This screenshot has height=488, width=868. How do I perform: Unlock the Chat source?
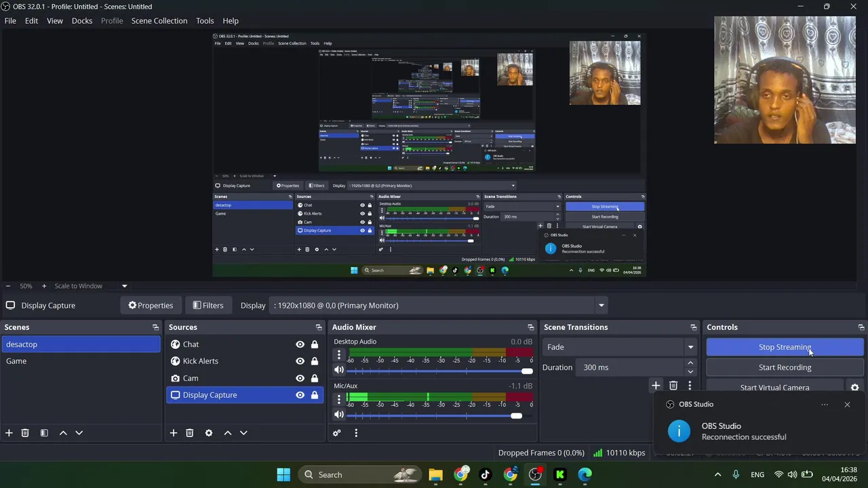315,344
